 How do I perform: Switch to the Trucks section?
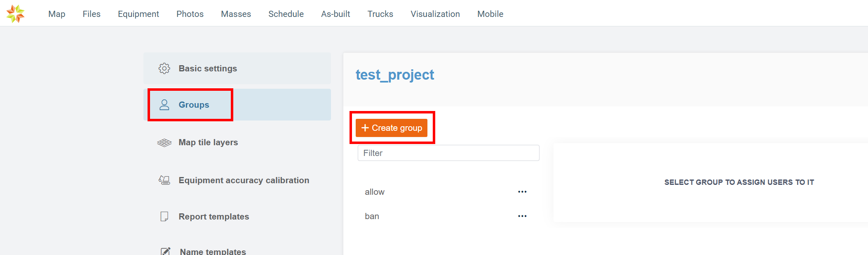[x=380, y=14]
